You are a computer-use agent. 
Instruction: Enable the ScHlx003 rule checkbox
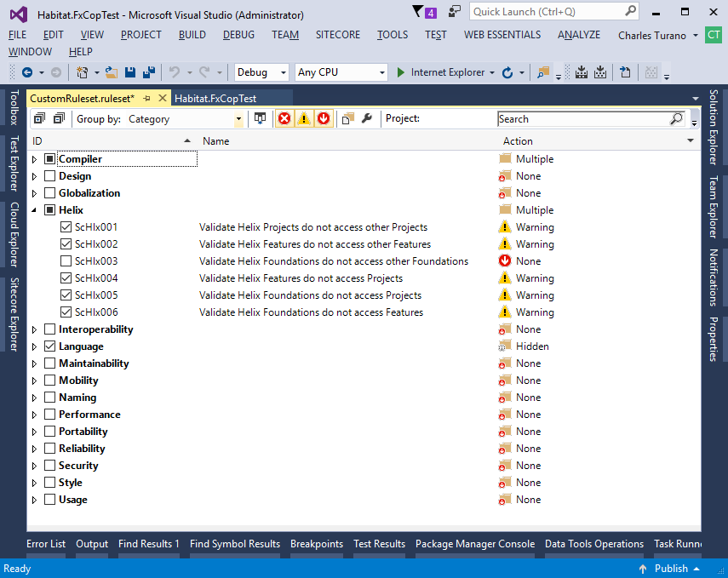[66, 261]
